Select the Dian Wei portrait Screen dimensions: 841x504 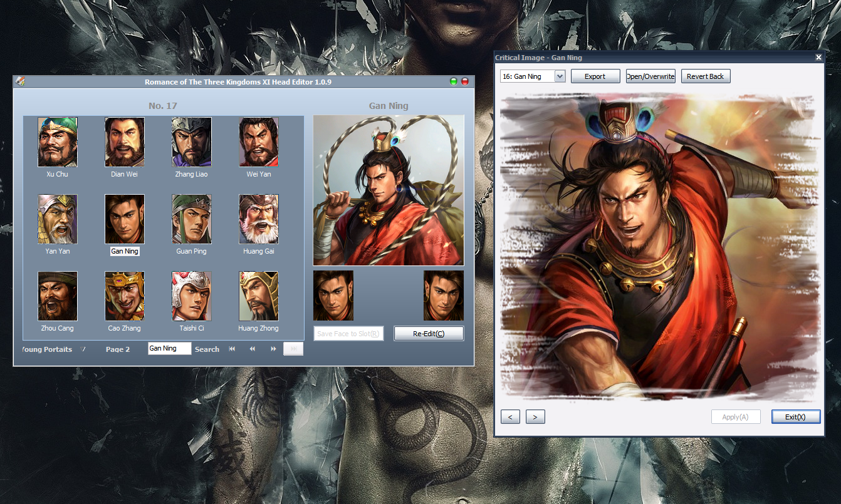[125, 141]
